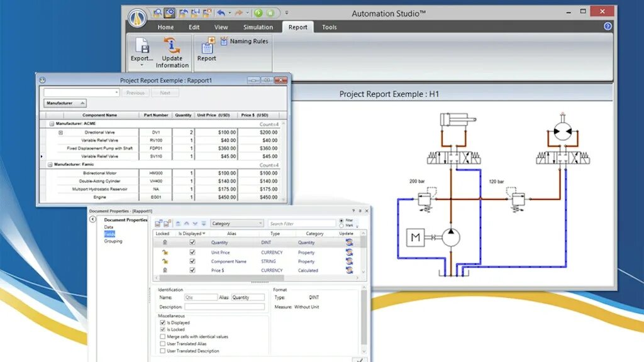Switch to the Home ribbon tab
The width and height of the screenshot is (644, 362).
pyautogui.click(x=165, y=27)
